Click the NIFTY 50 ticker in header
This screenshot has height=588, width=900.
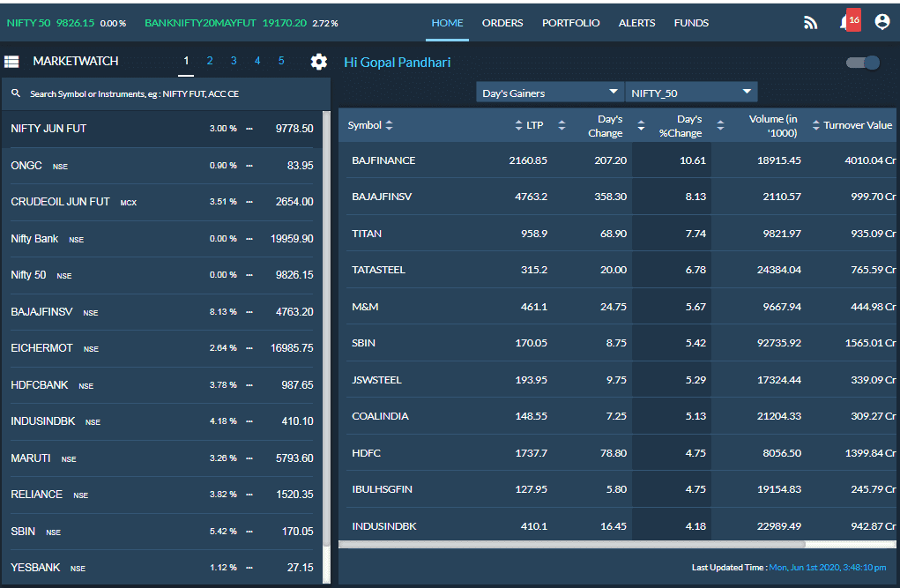[x=66, y=23]
